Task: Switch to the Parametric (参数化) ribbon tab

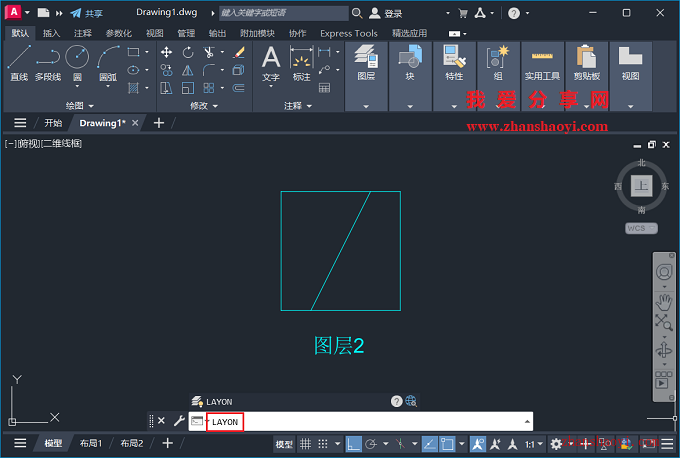Action: (118, 33)
